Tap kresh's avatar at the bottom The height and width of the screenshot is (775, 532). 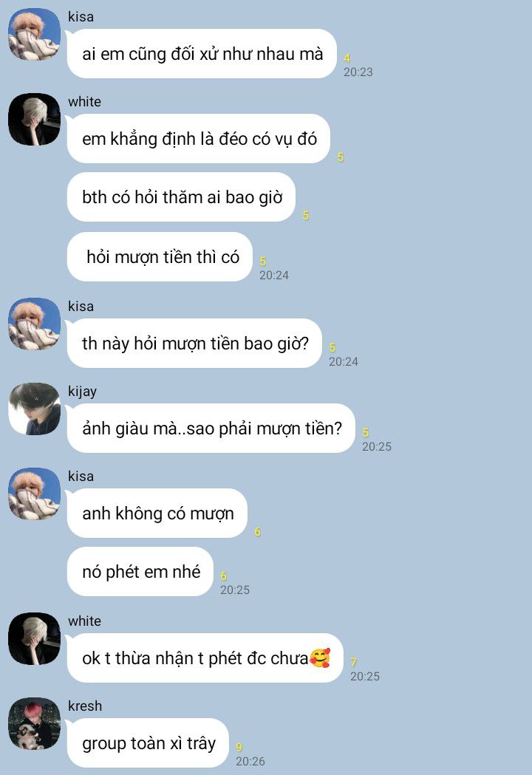pyautogui.click(x=34, y=724)
